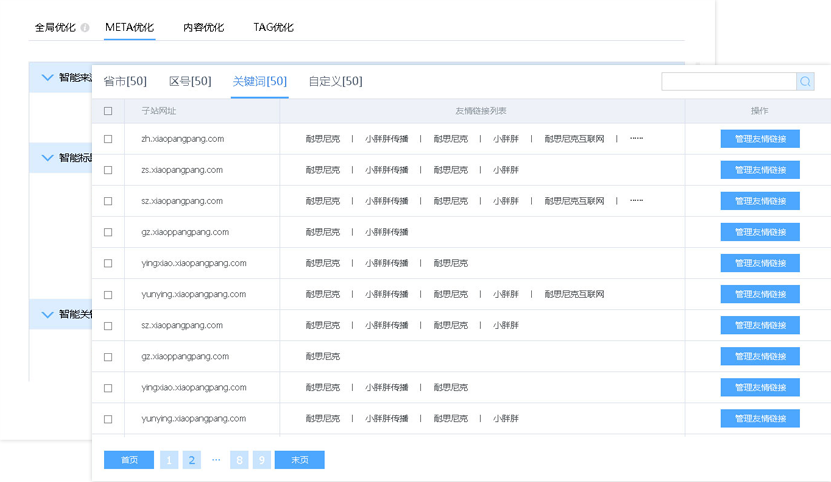This screenshot has width=831, height=482.
Task: Open the 自定义[50] tab
Action: point(335,81)
